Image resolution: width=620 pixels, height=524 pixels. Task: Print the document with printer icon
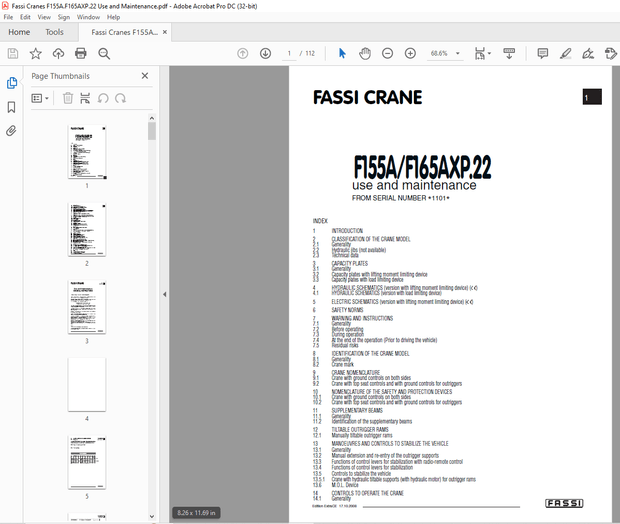point(81,53)
